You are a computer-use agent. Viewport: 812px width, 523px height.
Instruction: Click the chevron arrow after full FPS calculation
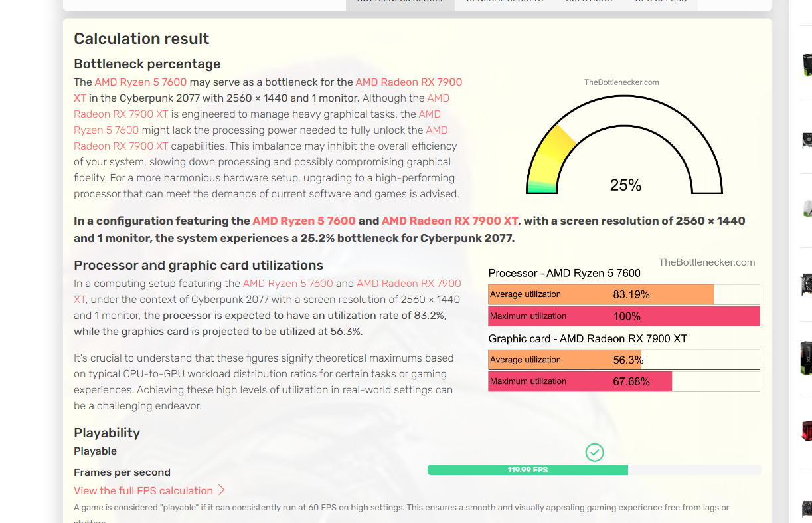pyautogui.click(x=222, y=490)
